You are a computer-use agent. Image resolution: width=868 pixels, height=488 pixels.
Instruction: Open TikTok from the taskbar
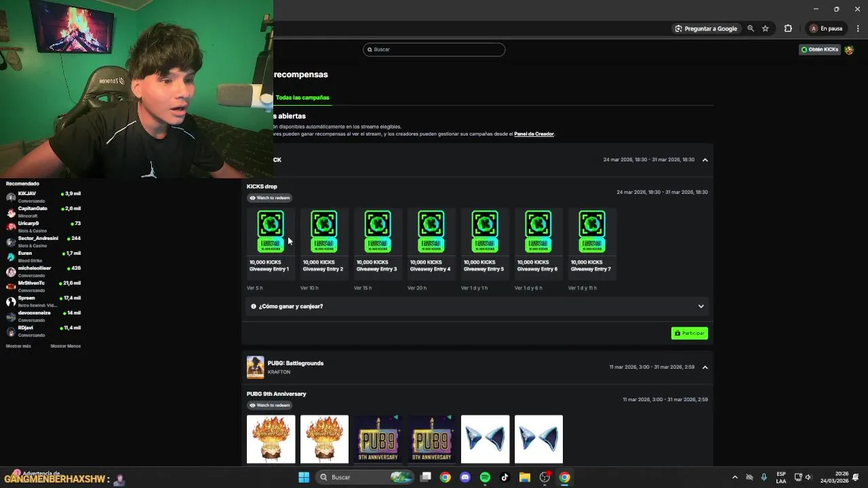[505, 477]
